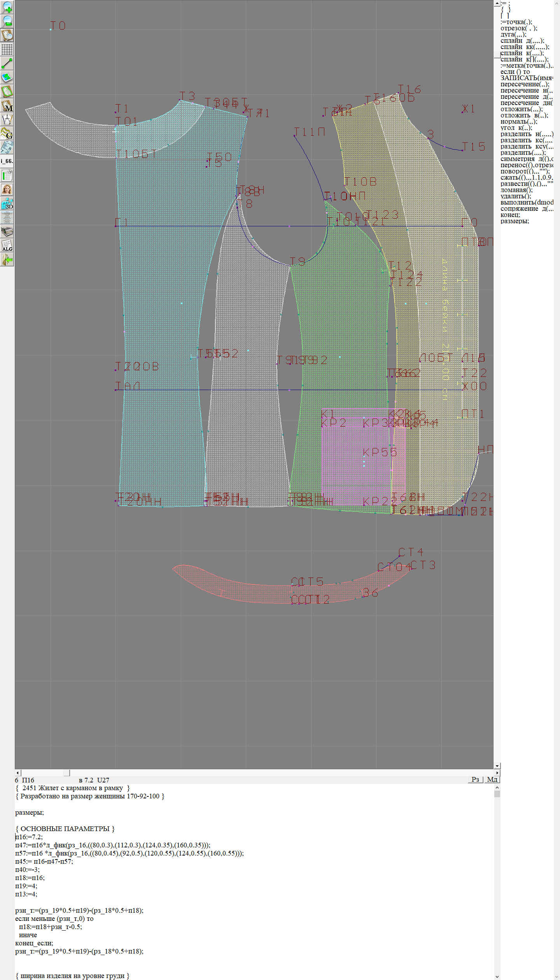The height and width of the screenshot is (980, 560).
Task: Open the grading G icon
Action: [x=7, y=133]
